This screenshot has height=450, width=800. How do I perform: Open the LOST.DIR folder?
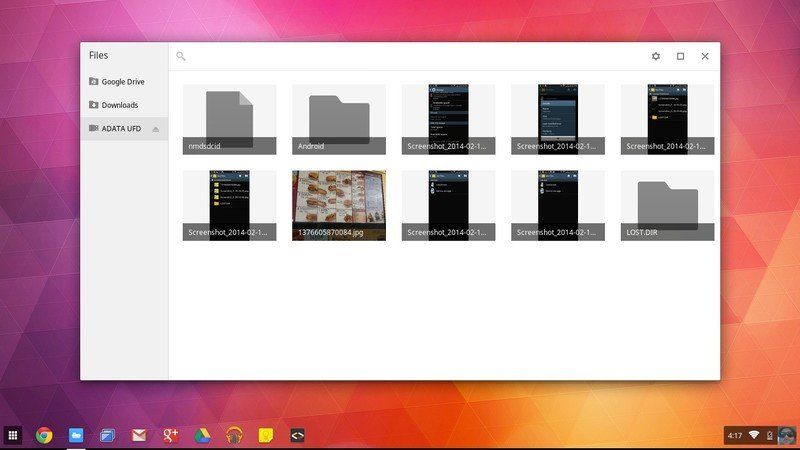click(x=667, y=206)
